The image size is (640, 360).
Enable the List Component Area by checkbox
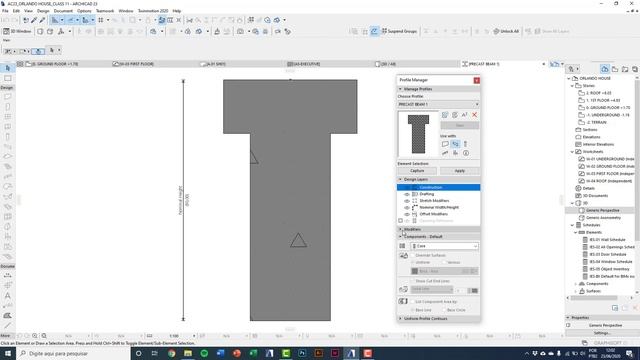pos(413,302)
